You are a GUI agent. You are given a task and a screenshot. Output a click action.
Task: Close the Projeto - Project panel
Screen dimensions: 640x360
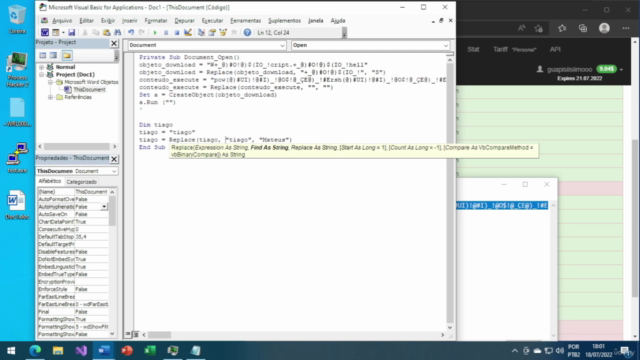click(114, 43)
